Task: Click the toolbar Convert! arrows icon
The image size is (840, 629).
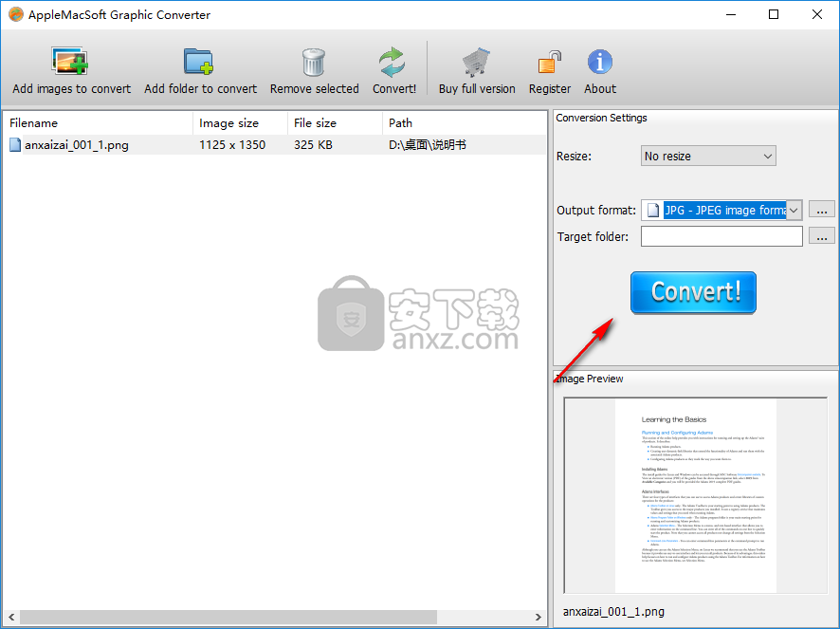Action: [393, 62]
